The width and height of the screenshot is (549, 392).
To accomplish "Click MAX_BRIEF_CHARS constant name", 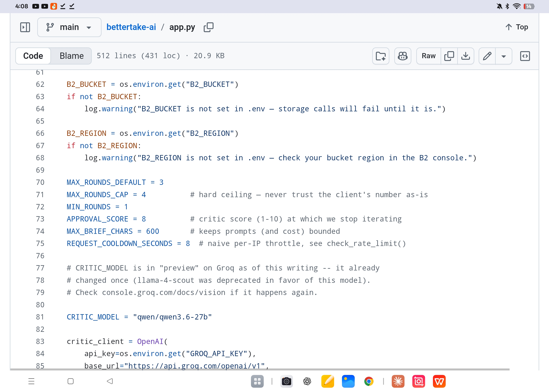I will tap(100, 231).
